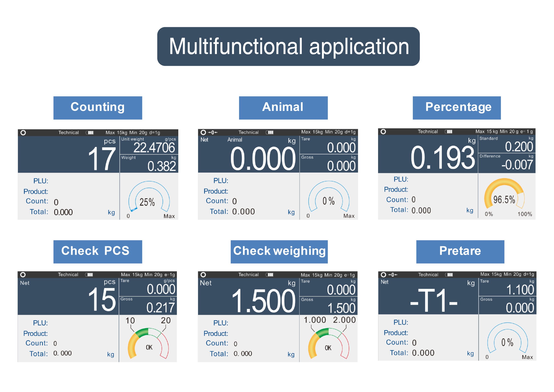
Task: Click the Unit weight value 22.4706
Action: pos(154,147)
